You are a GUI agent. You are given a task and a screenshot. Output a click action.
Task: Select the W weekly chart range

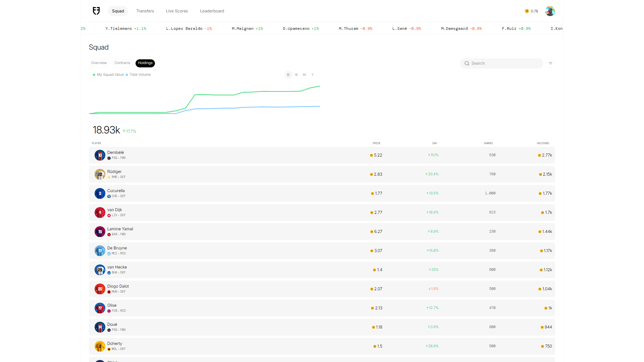click(x=296, y=75)
